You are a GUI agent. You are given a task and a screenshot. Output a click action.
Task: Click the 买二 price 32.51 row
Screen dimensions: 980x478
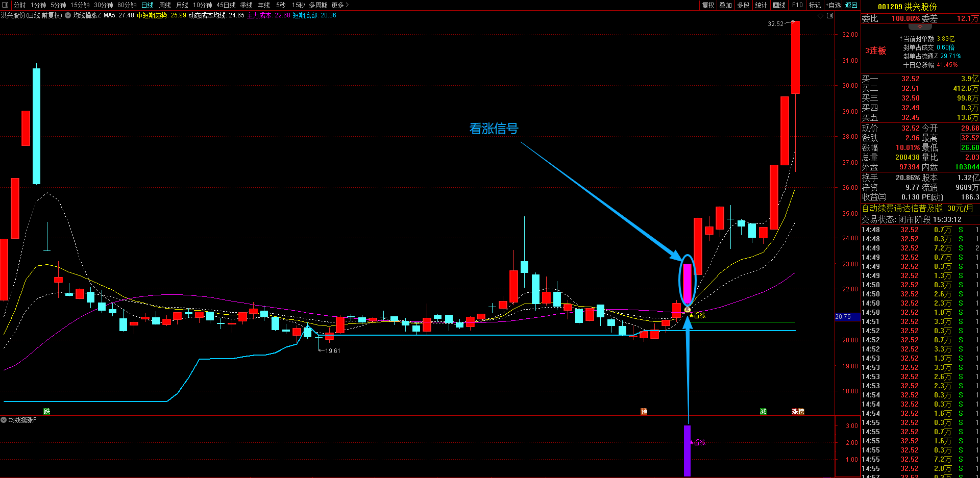920,88
